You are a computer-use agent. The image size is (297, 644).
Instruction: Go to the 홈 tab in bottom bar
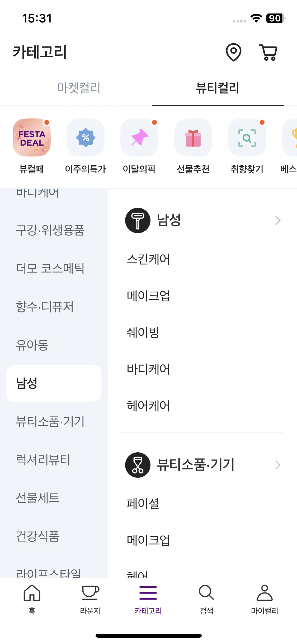coord(32,599)
